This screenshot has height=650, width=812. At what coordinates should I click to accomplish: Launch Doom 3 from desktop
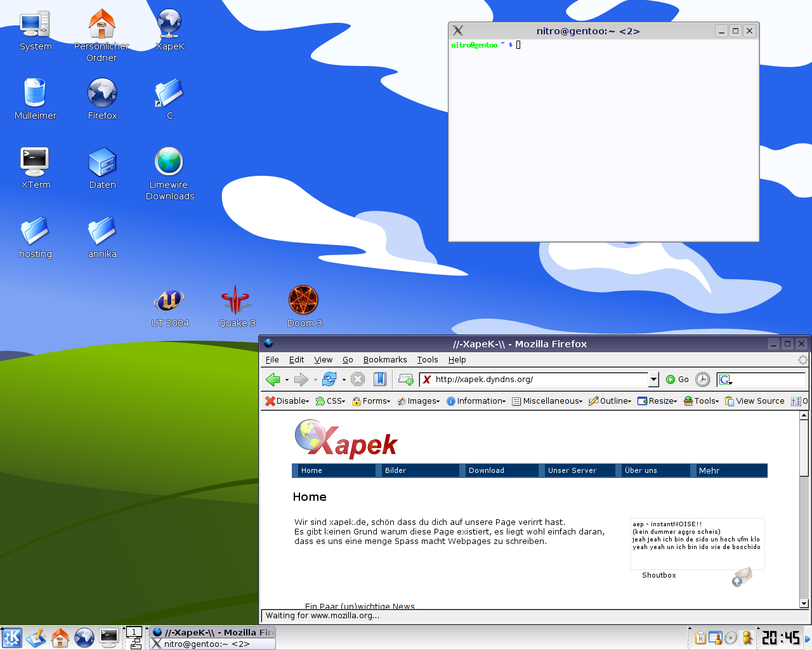[x=304, y=307]
